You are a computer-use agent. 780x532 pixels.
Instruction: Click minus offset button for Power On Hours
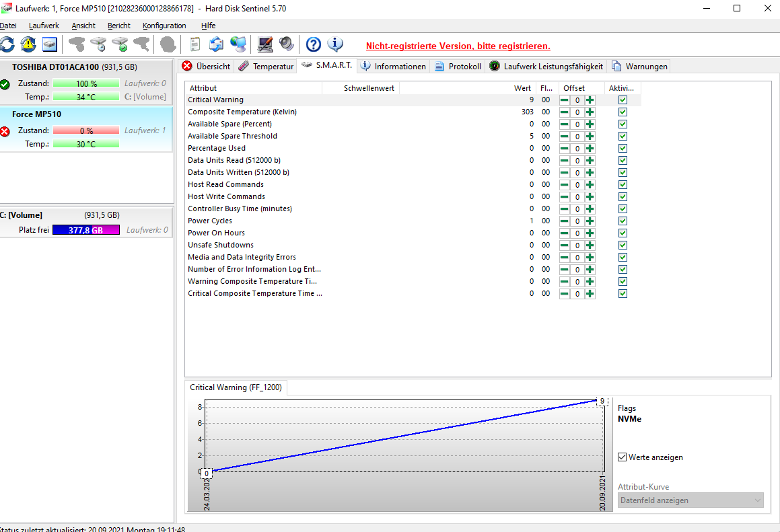click(x=564, y=233)
